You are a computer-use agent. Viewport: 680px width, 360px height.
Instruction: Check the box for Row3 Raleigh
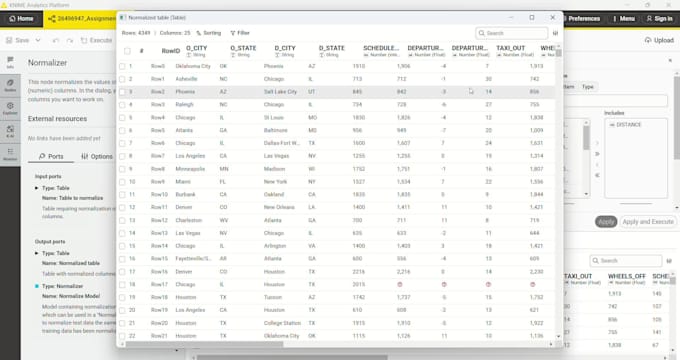click(122, 105)
